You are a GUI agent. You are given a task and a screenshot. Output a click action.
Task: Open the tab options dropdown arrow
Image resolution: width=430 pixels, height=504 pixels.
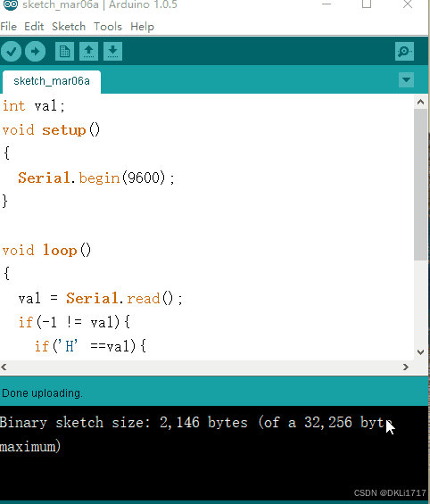406,79
